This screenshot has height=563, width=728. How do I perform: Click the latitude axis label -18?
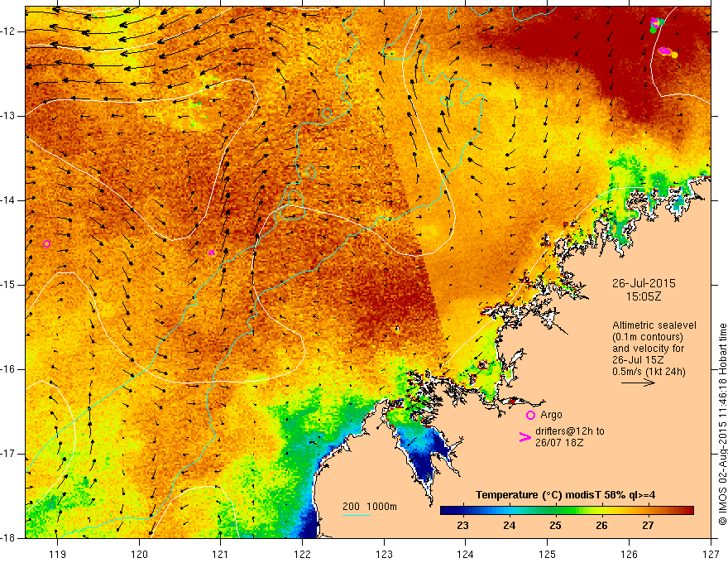coord(8,538)
